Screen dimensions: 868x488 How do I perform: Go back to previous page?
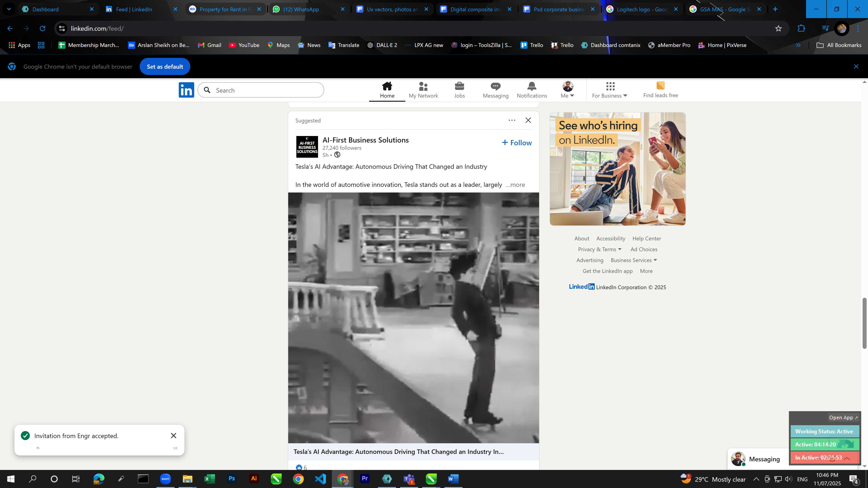(10, 29)
